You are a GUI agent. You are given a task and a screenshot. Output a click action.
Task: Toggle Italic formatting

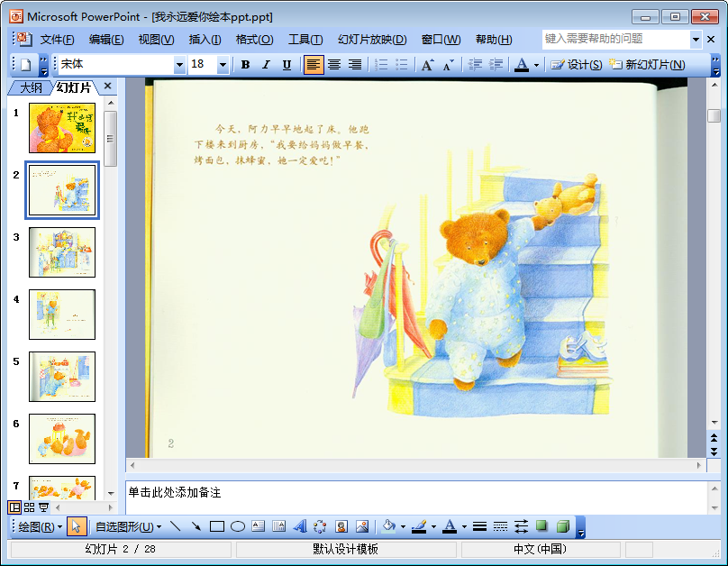coord(266,65)
